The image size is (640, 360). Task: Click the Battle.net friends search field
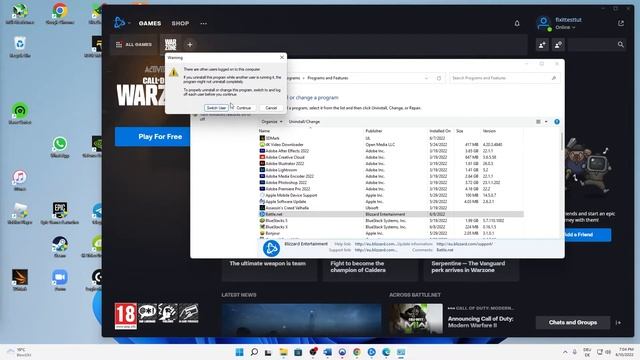pyautogui.click(x=596, y=44)
